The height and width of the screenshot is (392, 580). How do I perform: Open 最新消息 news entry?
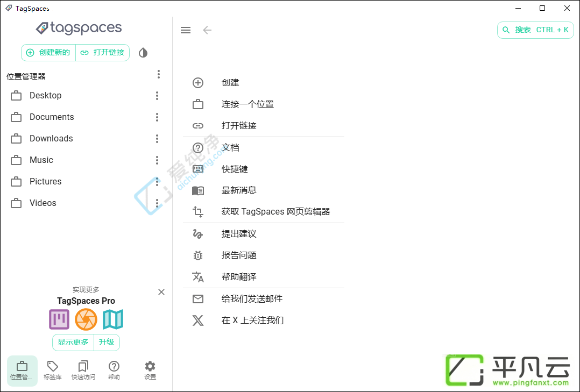[264, 190]
